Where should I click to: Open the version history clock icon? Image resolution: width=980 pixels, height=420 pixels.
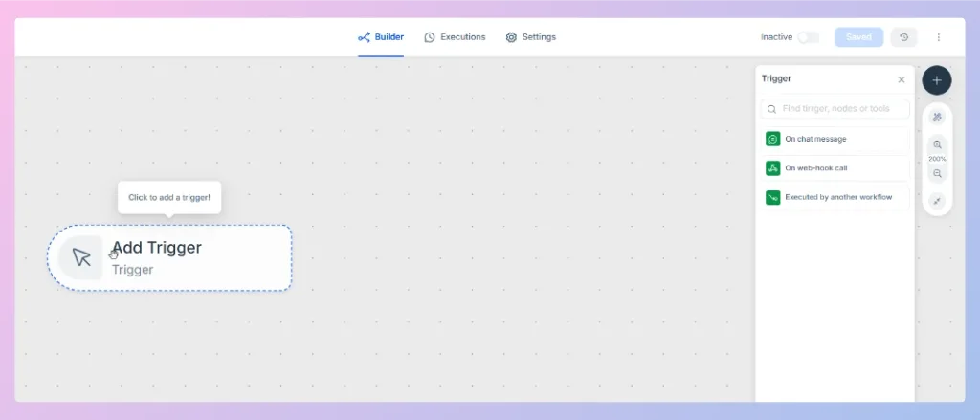pyautogui.click(x=903, y=37)
